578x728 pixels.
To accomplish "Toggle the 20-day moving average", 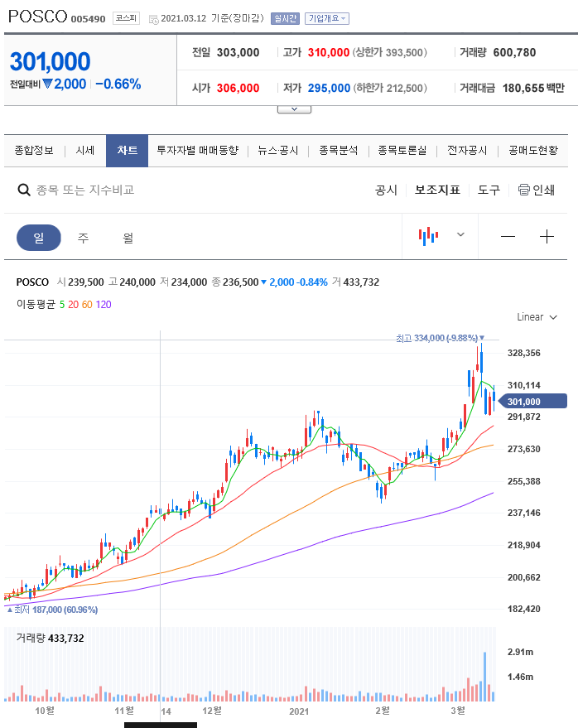I will (x=74, y=305).
